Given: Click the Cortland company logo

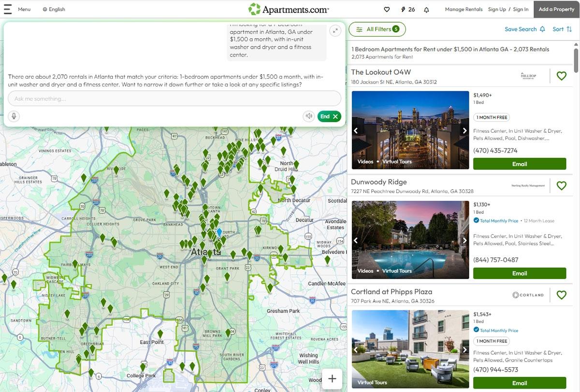Looking at the screenshot, I should [x=528, y=295].
